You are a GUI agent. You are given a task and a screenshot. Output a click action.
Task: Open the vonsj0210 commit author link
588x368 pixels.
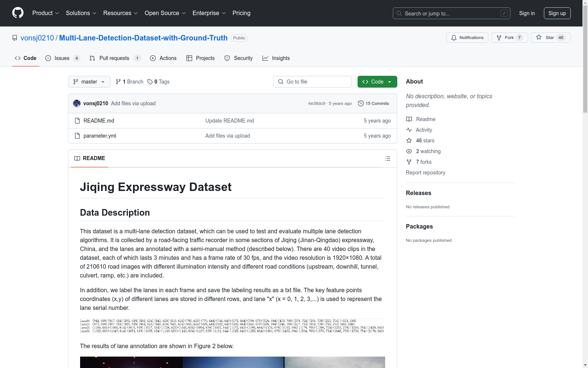96,103
